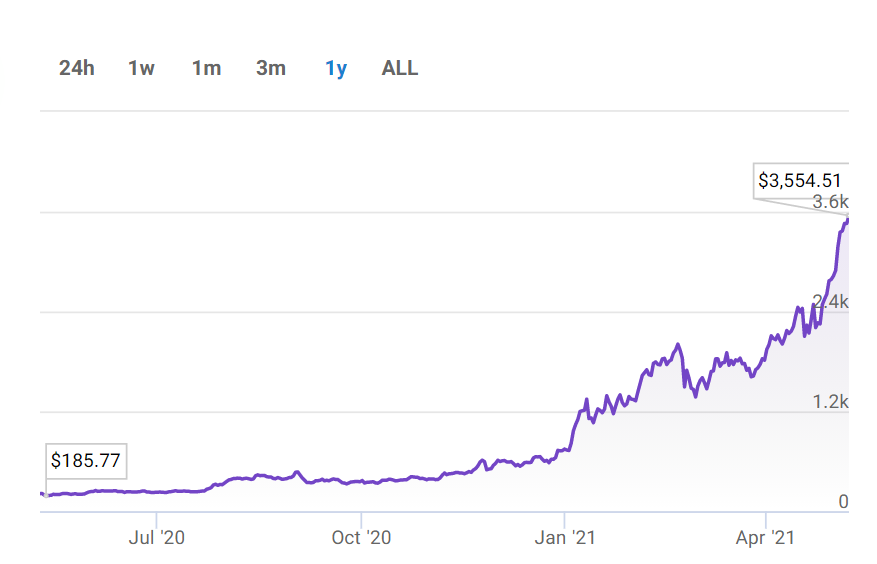
Task: Select the 3m range option
Action: 271,68
